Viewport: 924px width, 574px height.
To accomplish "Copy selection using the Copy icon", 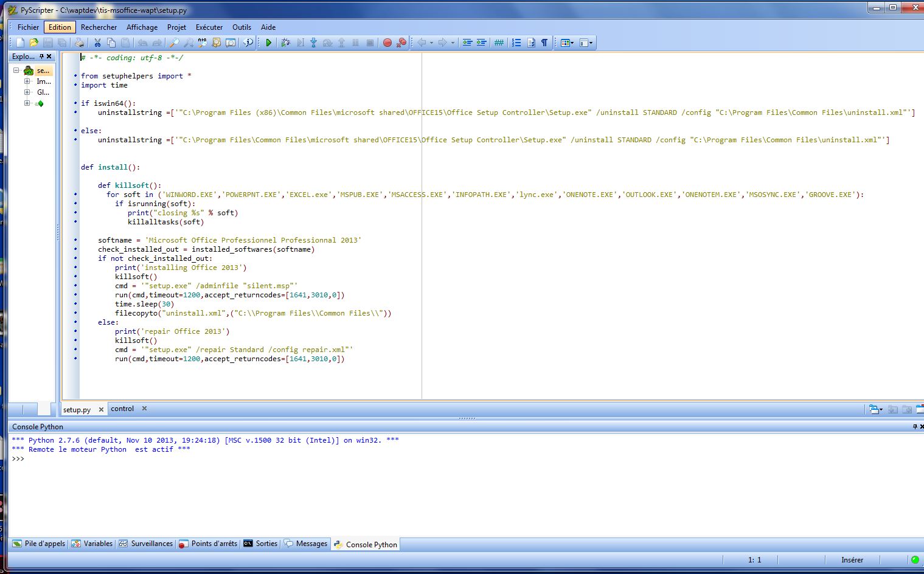I will (x=111, y=43).
